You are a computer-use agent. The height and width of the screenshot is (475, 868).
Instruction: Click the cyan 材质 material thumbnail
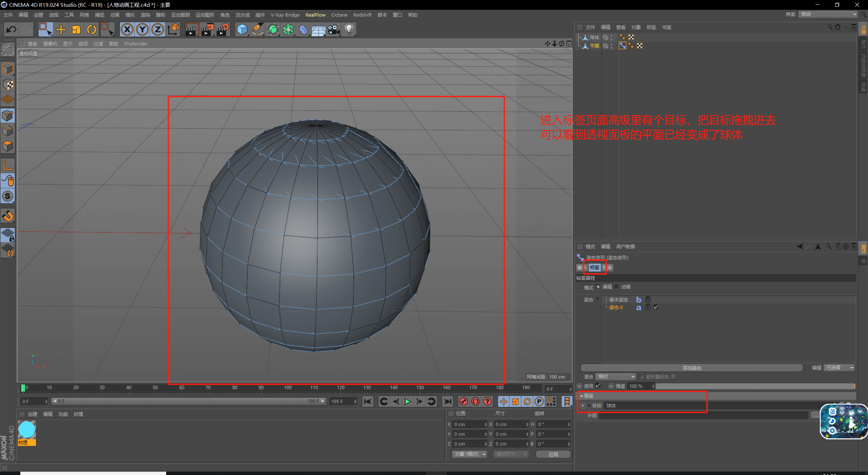tap(27, 430)
